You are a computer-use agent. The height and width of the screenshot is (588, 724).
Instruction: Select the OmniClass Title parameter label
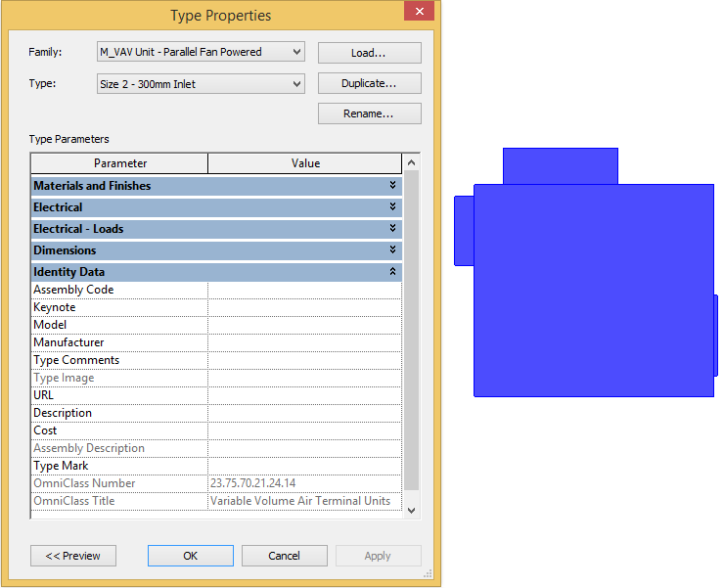(74, 501)
